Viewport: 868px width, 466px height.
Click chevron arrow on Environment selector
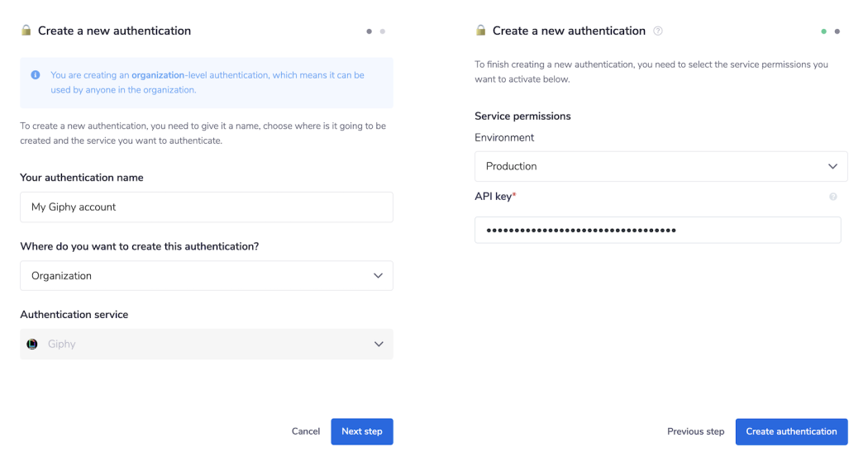pyautogui.click(x=832, y=166)
